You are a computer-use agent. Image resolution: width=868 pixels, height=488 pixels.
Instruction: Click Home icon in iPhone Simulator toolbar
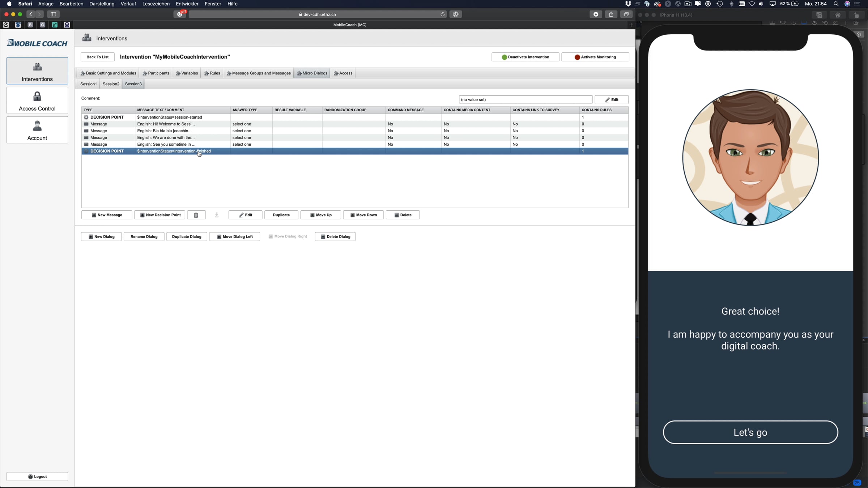pos(838,15)
